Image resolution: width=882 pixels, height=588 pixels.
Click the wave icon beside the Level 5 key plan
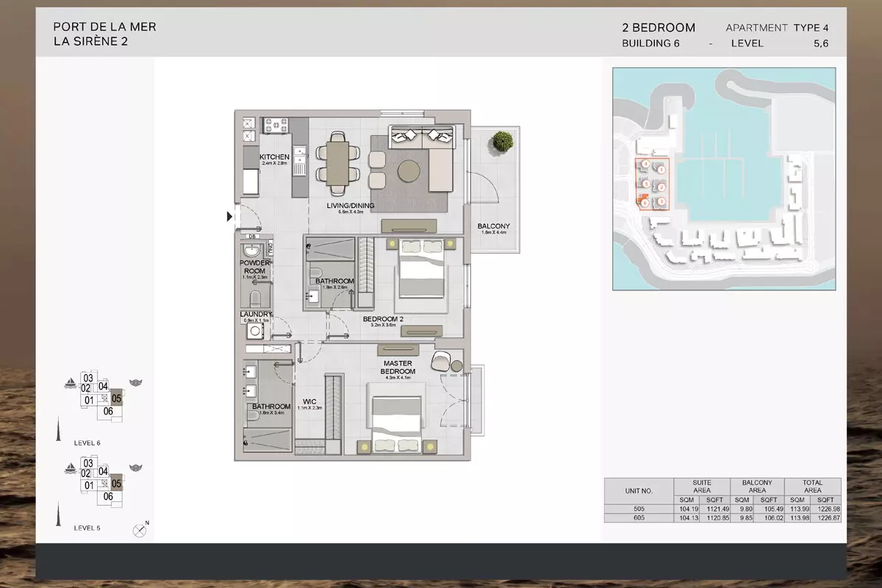pos(135,467)
